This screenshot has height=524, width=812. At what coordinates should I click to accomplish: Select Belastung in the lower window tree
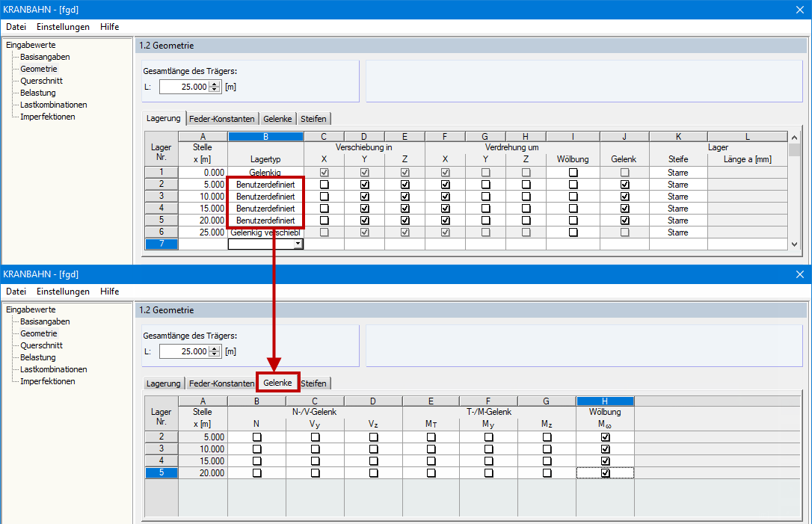tap(38, 357)
